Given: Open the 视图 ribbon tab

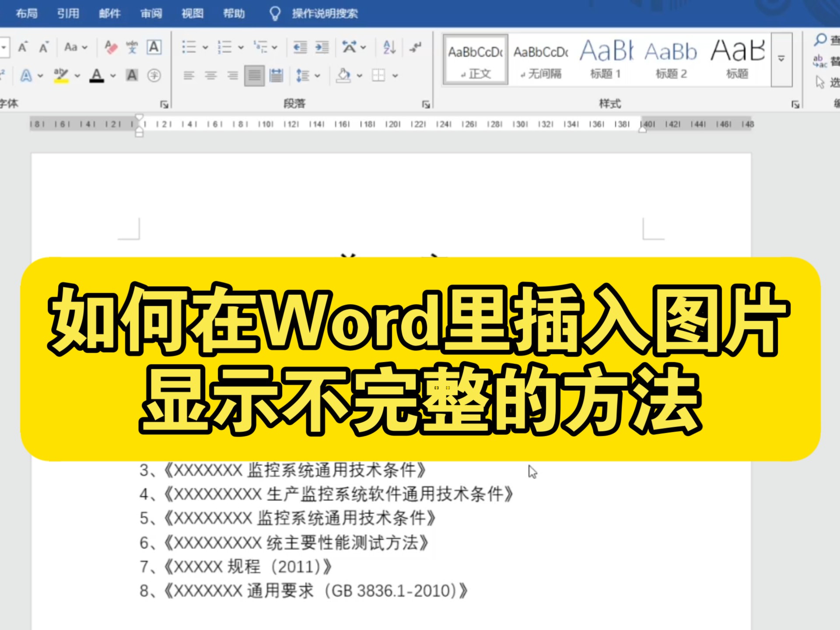Looking at the screenshot, I should (x=192, y=14).
